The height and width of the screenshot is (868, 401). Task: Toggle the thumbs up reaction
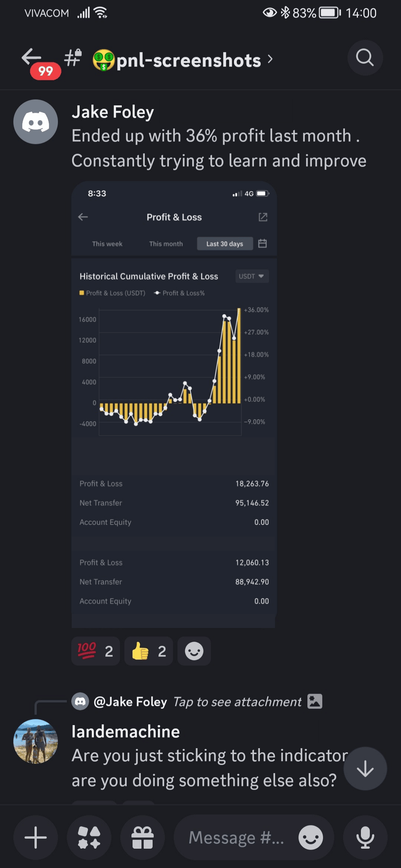tap(149, 651)
